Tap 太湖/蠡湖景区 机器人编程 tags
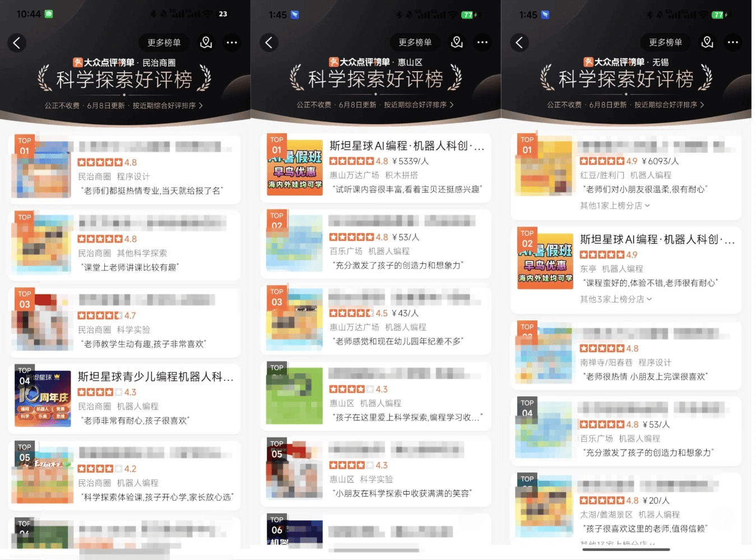The width and height of the screenshot is (756, 560). pos(630,515)
